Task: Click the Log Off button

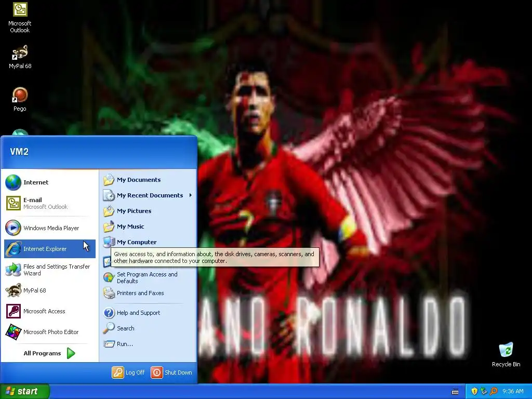Action: [x=129, y=373]
